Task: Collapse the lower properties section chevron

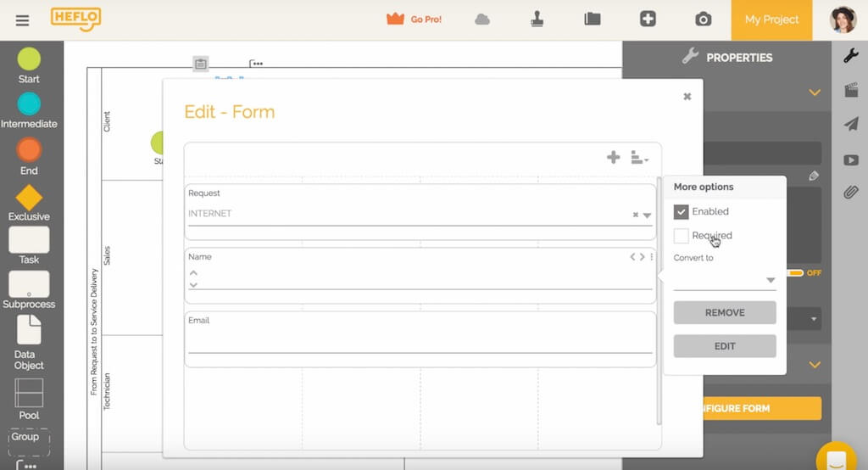Action: tap(815, 365)
